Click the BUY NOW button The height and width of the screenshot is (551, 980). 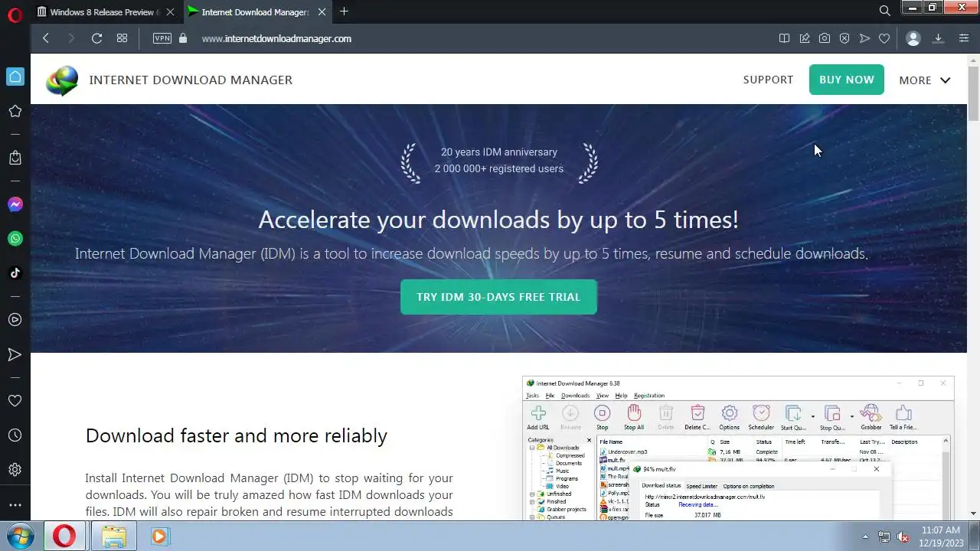pos(847,80)
